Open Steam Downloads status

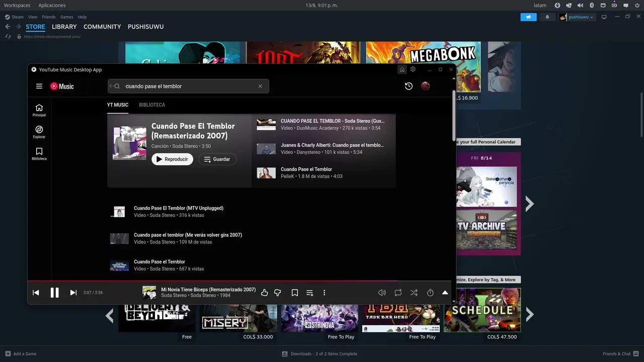[x=319, y=354]
